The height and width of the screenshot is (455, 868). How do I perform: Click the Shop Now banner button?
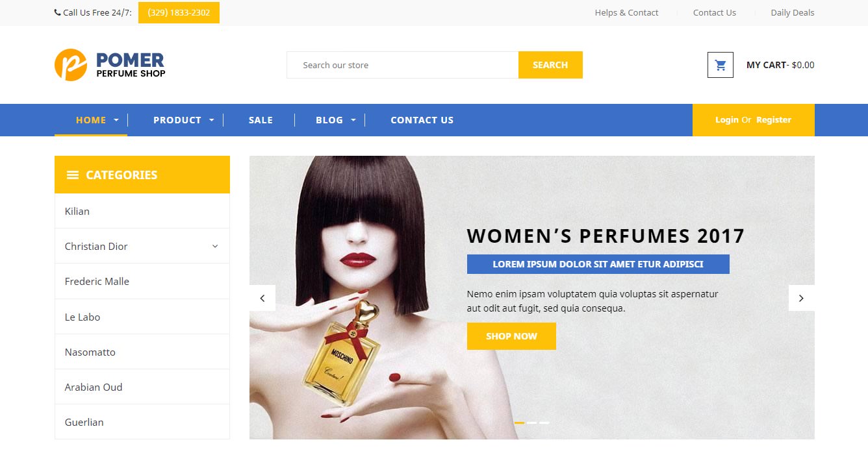click(511, 336)
